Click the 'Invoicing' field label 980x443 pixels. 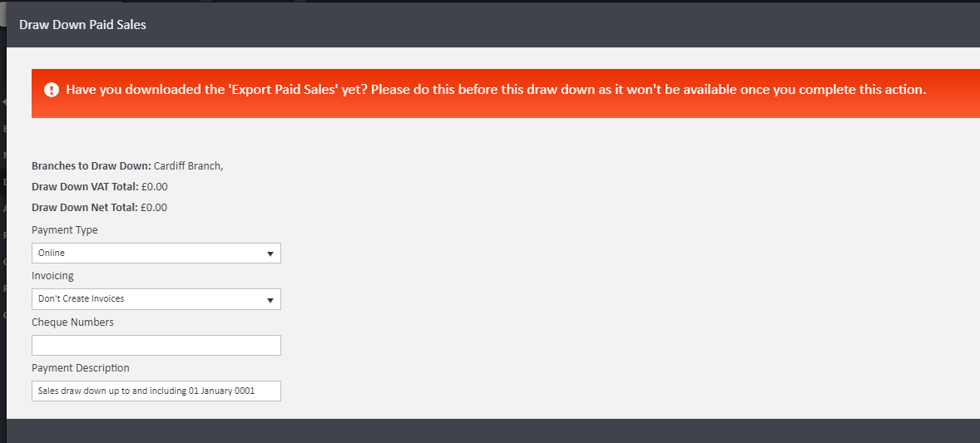tap(52, 276)
